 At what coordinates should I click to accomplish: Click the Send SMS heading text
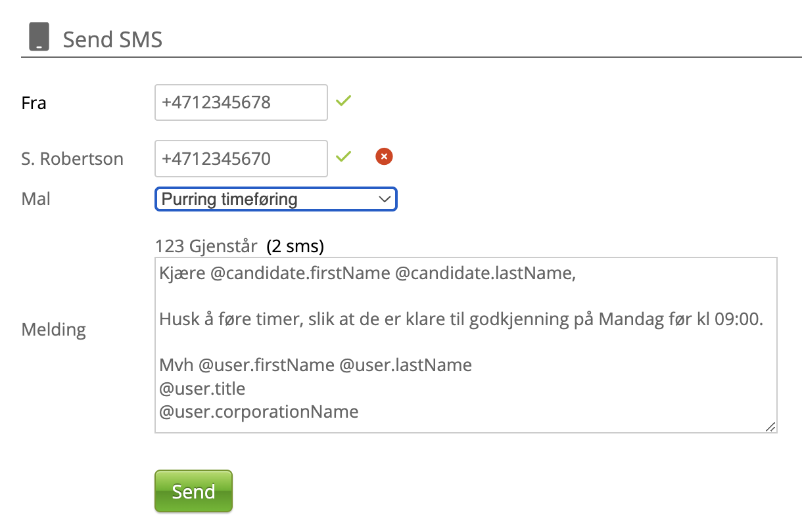tap(112, 40)
